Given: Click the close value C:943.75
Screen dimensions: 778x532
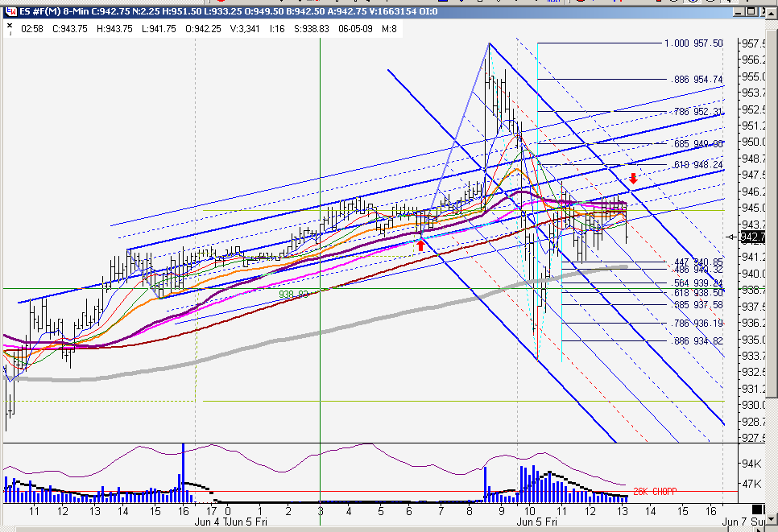Looking at the screenshot, I should click(70, 29).
